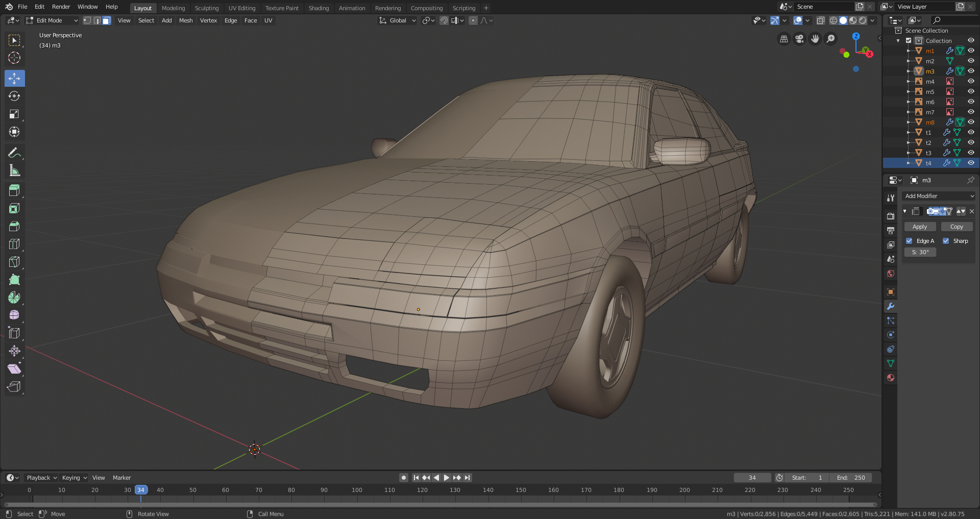
Task: Select the Loop Cut tool
Action: click(14, 244)
